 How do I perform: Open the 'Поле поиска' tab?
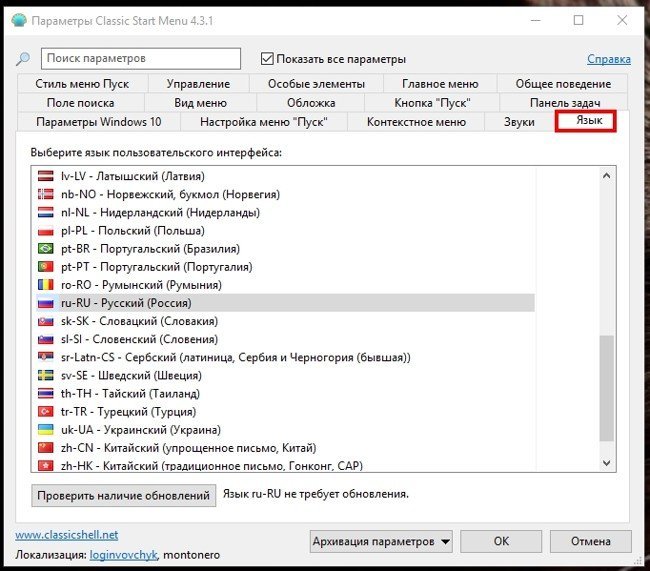(x=80, y=102)
